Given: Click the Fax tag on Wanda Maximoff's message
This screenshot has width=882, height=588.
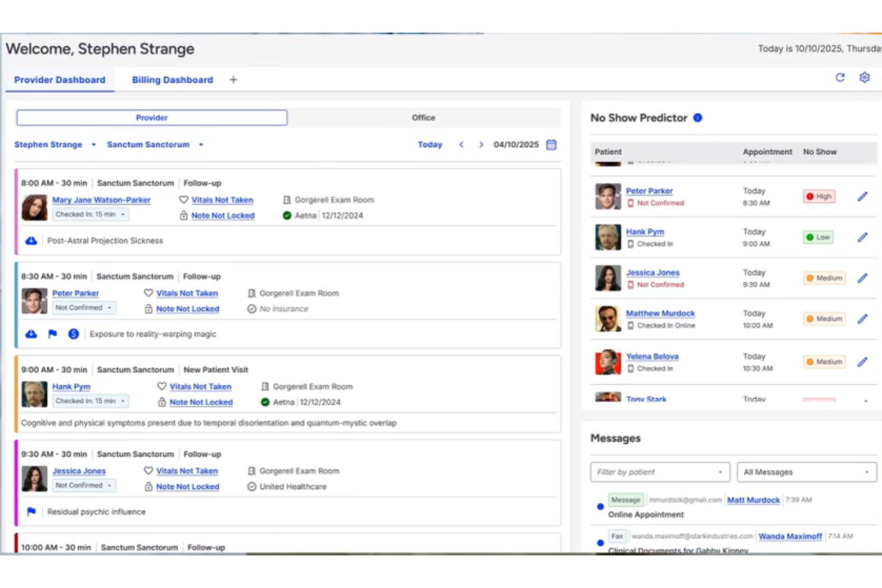Looking at the screenshot, I should click(617, 536).
